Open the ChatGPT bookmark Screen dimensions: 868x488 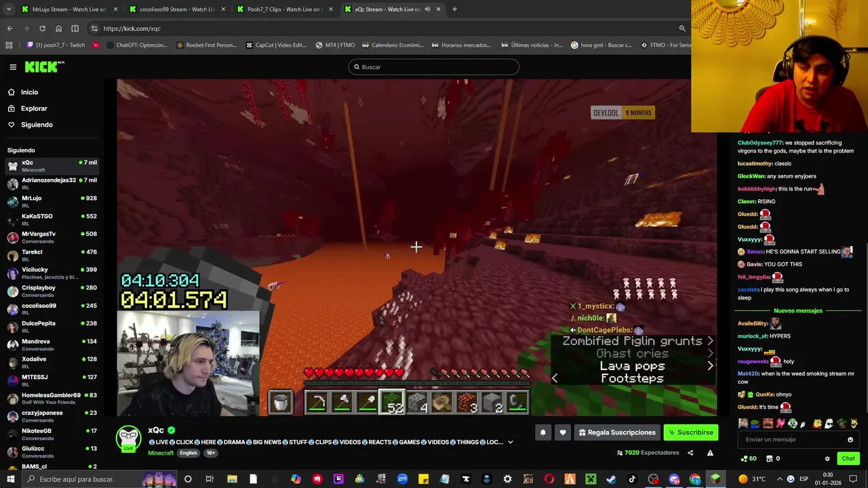pyautogui.click(x=137, y=45)
